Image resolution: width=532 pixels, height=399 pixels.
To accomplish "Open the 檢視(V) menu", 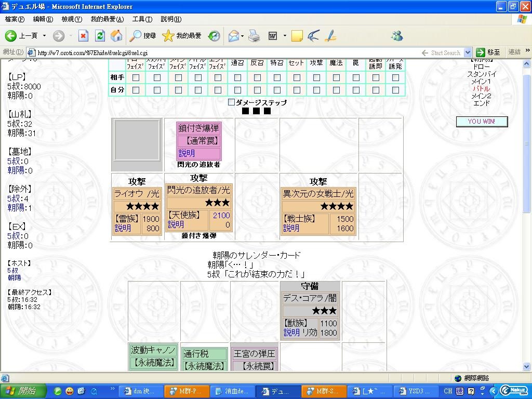I will click(72, 19).
